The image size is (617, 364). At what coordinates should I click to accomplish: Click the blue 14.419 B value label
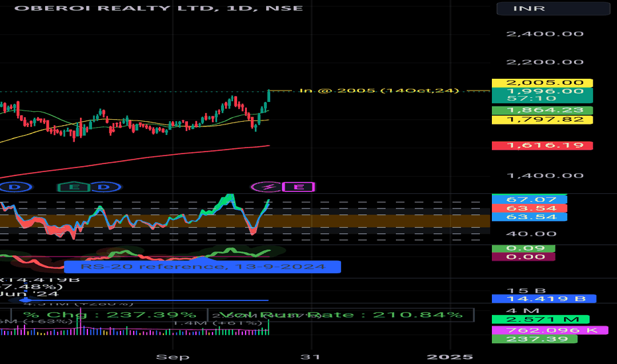(544, 299)
